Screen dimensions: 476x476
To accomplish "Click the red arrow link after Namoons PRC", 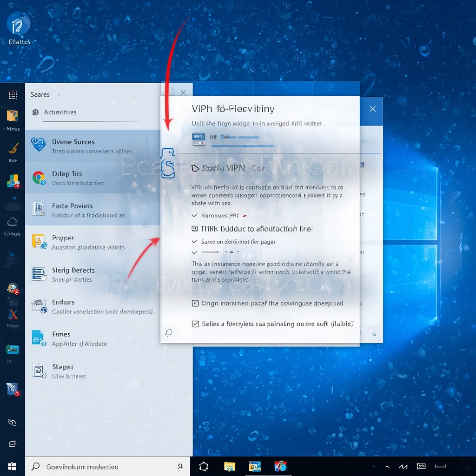I will [244, 216].
